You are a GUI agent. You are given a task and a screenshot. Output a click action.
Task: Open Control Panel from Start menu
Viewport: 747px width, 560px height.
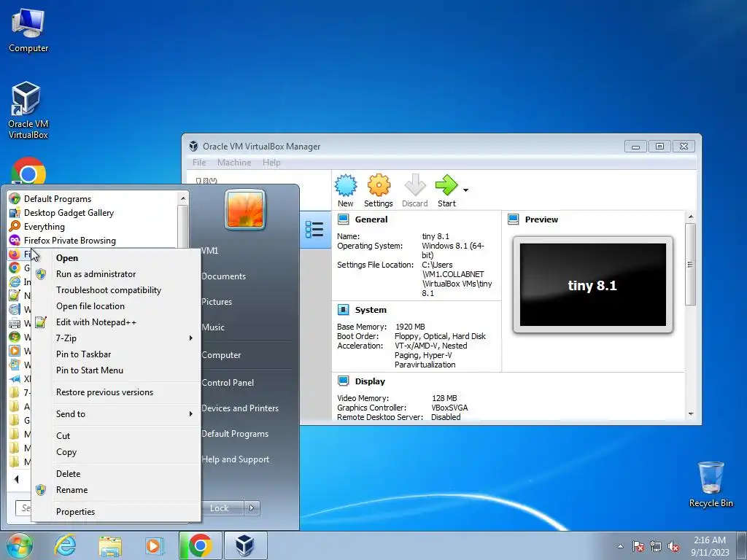pos(228,383)
